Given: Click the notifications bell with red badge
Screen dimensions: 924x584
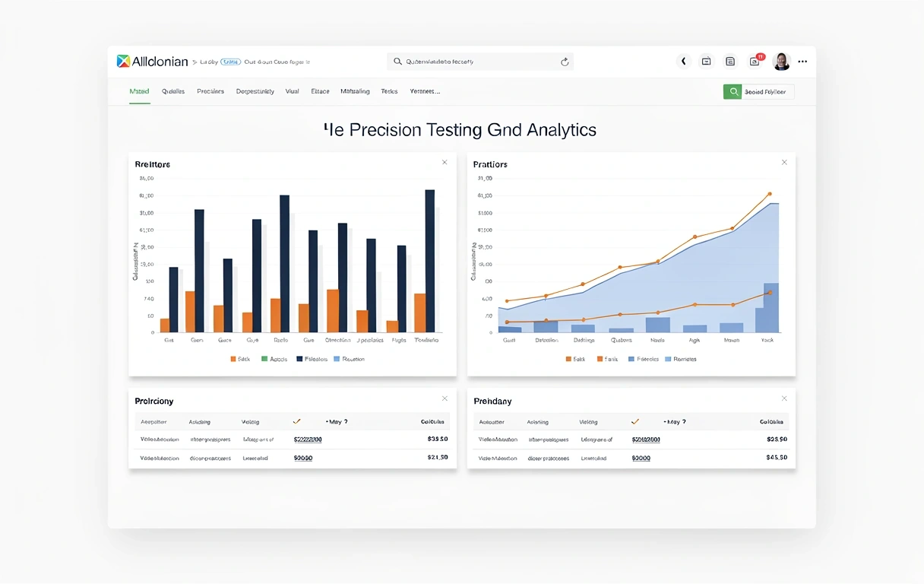Looking at the screenshot, I should pyautogui.click(x=755, y=61).
